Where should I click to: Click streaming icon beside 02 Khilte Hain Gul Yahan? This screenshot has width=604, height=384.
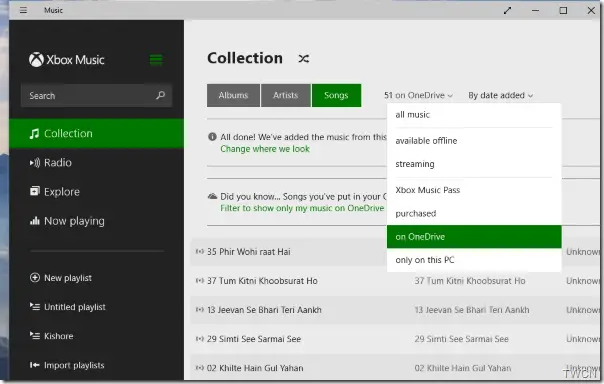click(200, 368)
